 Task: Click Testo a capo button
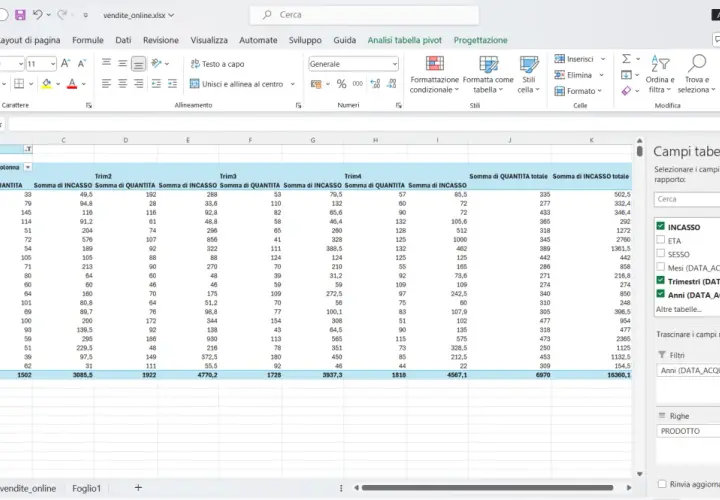pyautogui.click(x=217, y=64)
